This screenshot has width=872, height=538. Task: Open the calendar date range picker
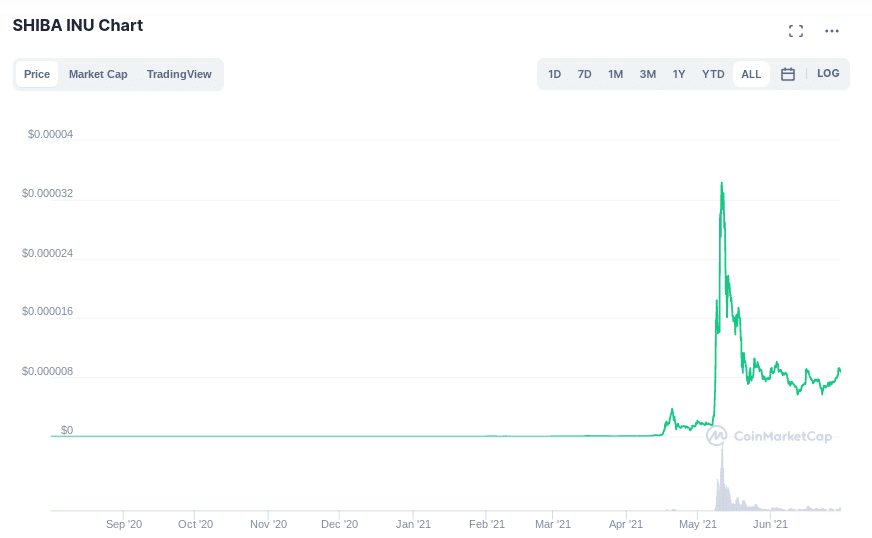tap(787, 74)
